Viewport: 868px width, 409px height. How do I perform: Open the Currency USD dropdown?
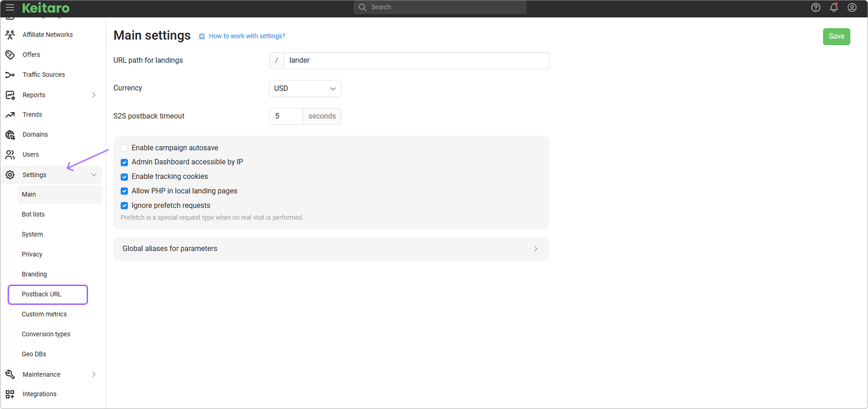[x=305, y=88]
